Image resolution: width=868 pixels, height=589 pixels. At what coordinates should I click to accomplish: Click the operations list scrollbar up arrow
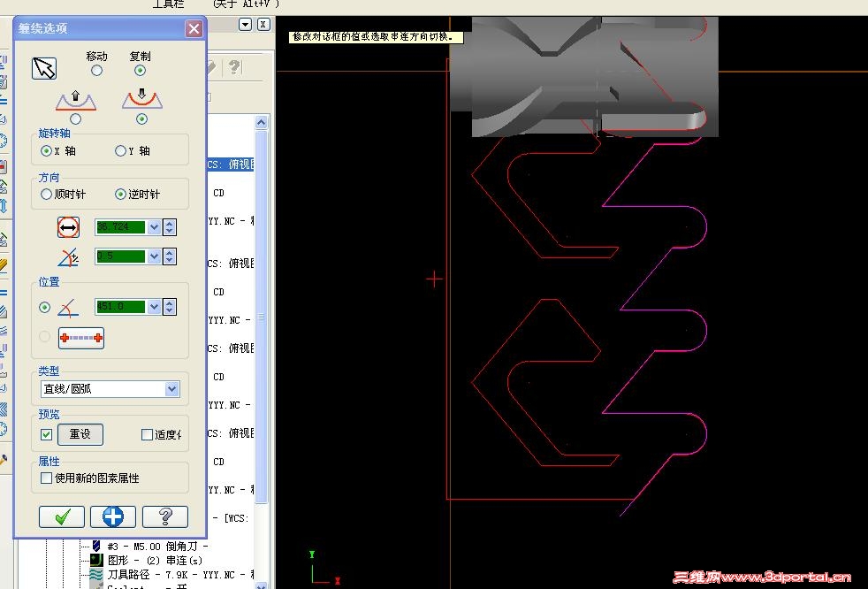[x=262, y=122]
